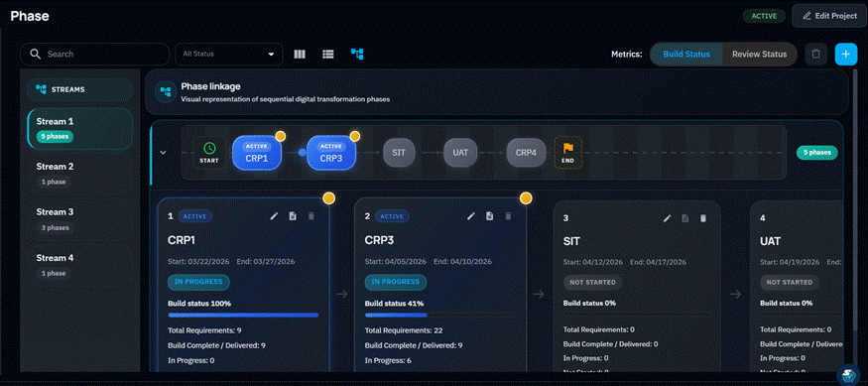The image size is (868, 386).
Task: Click the Edit Project button
Action: (x=828, y=16)
